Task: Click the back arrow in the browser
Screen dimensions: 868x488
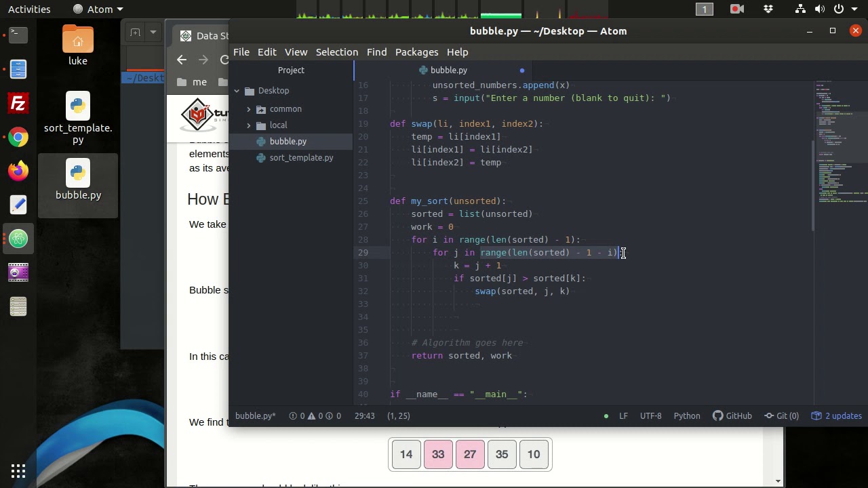Action: 181,60
